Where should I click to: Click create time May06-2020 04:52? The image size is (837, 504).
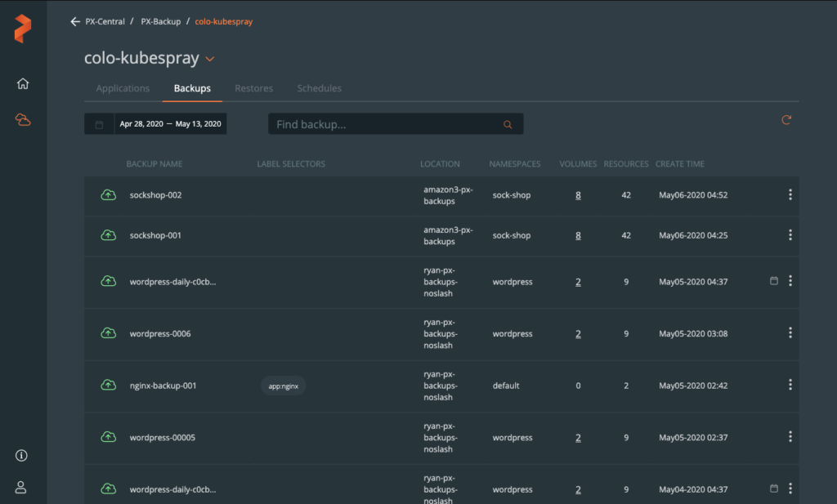point(693,195)
